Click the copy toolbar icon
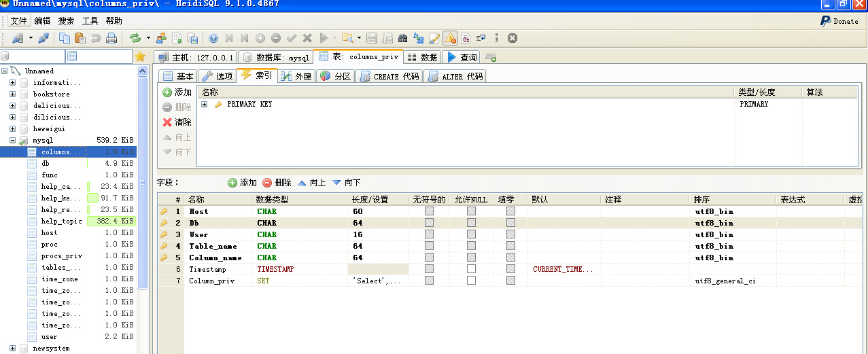The image size is (868, 354). point(65,38)
